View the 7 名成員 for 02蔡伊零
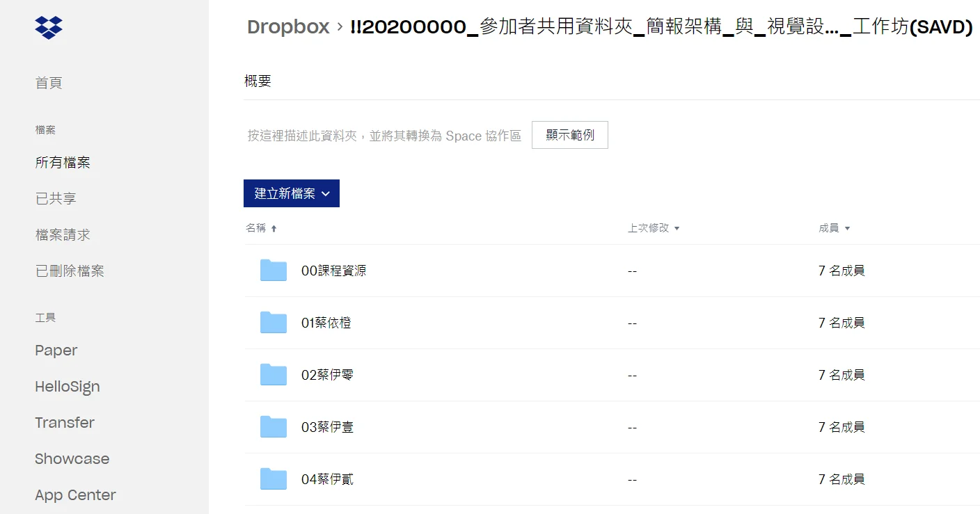Image resolution: width=980 pixels, height=514 pixels. coord(841,375)
